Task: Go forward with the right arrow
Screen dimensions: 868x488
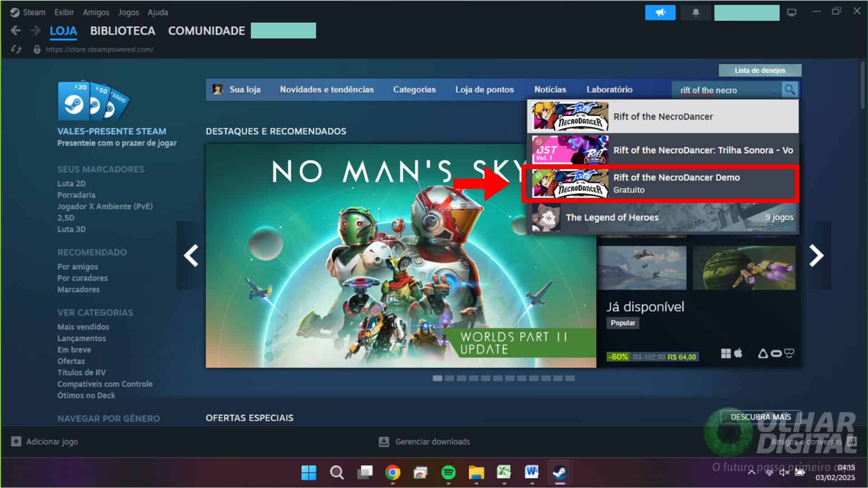Action: 36,30
